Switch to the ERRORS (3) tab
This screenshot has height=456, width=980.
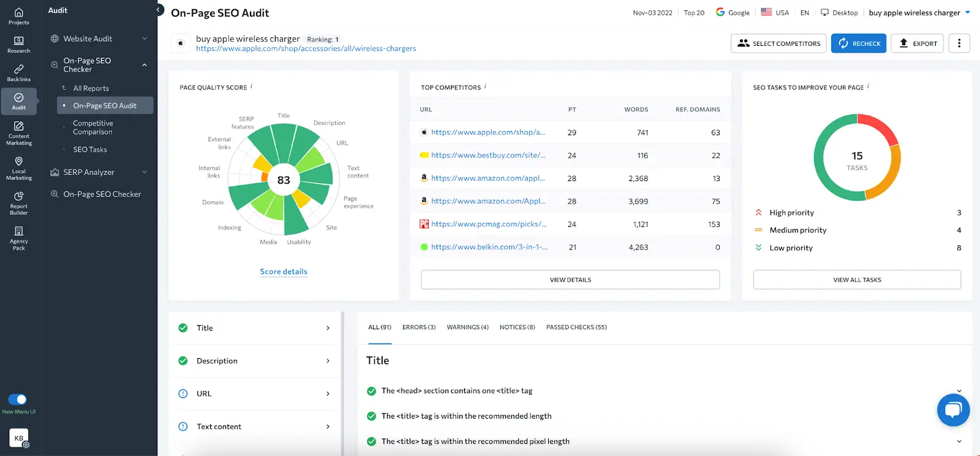click(x=419, y=327)
